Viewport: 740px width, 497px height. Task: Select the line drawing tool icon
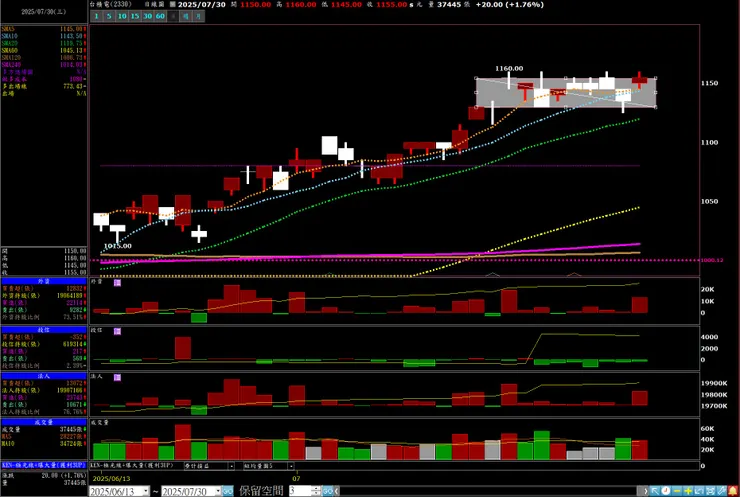(721, 491)
